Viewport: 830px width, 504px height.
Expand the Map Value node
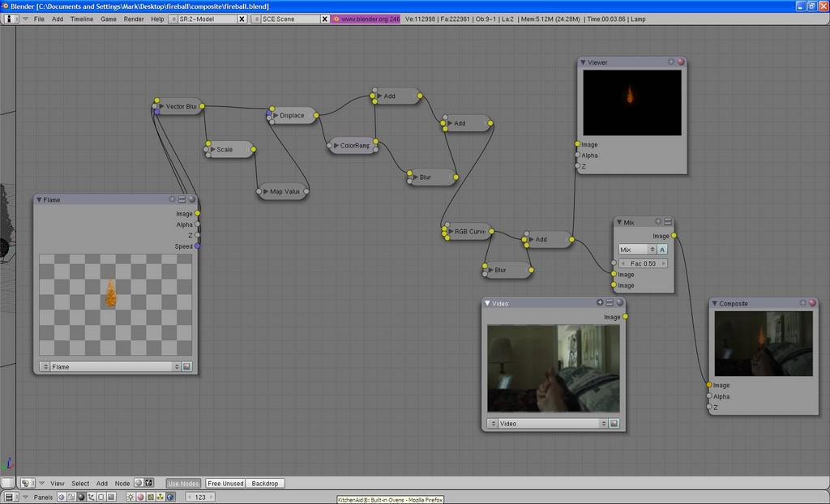266,191
